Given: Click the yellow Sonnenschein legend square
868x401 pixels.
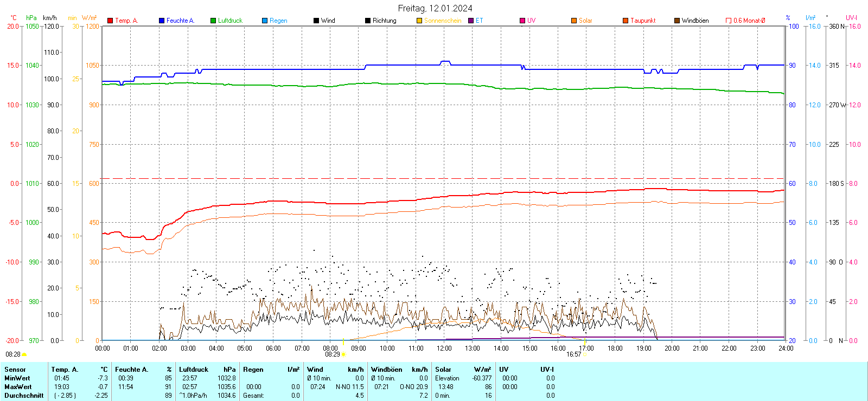Looking at the screenshot, I should pyautogui.click(x=419, y=21).
